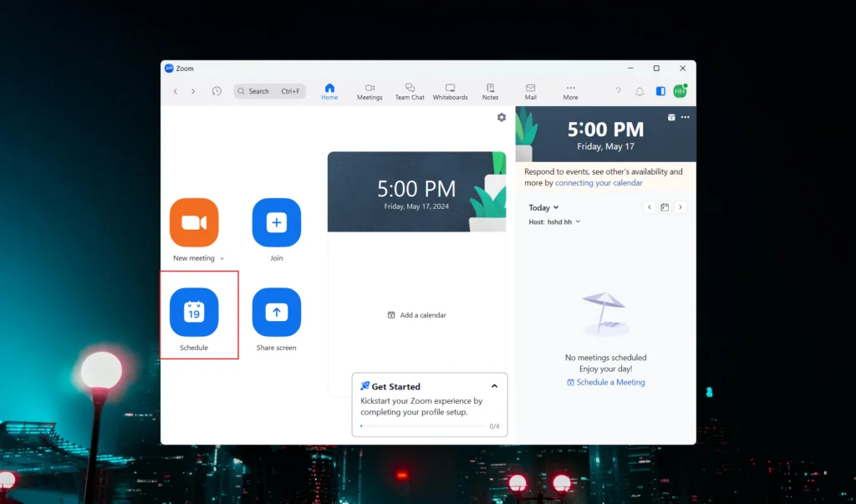Click the help question mark icon

(x=619, y=91)
